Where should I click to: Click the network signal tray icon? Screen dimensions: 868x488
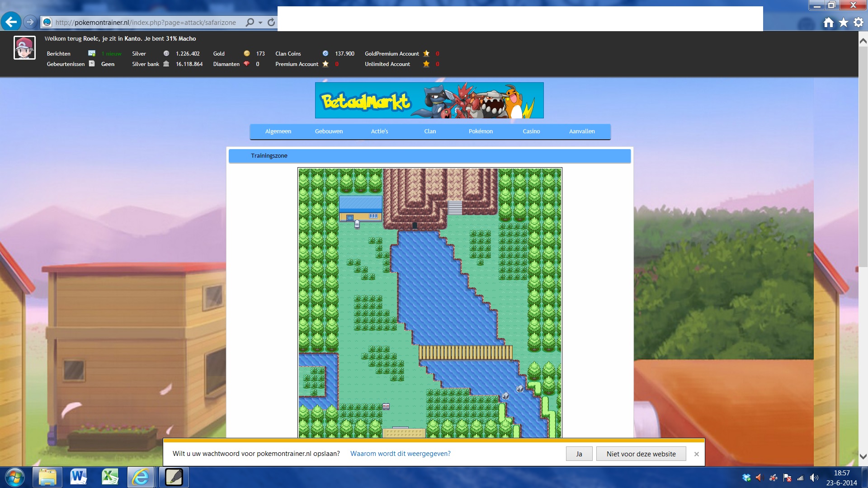click(801, 478)
